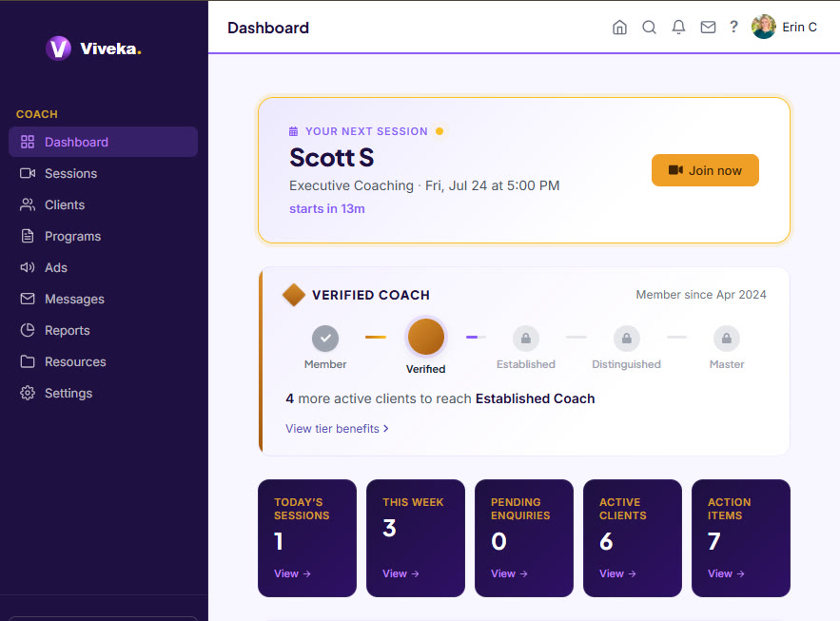The image size is (840, 621).
Task: Click the Member tier checkmark circle
Action: [x=325, y=339]
